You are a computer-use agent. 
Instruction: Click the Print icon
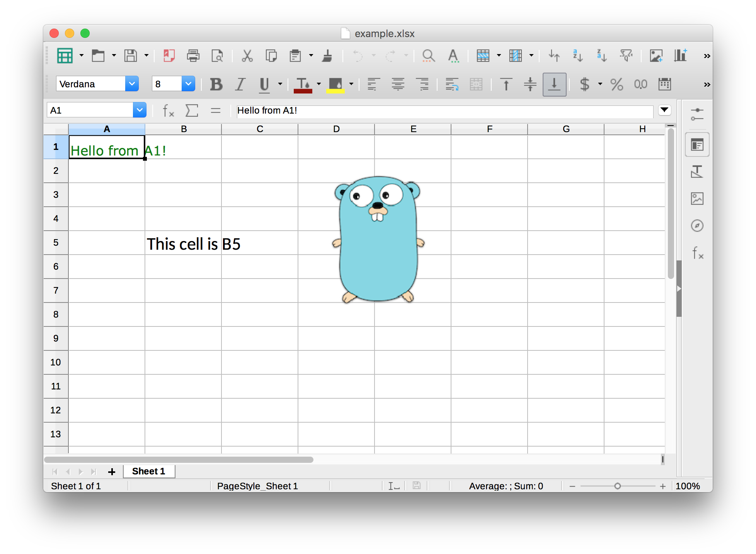(193, 56)
